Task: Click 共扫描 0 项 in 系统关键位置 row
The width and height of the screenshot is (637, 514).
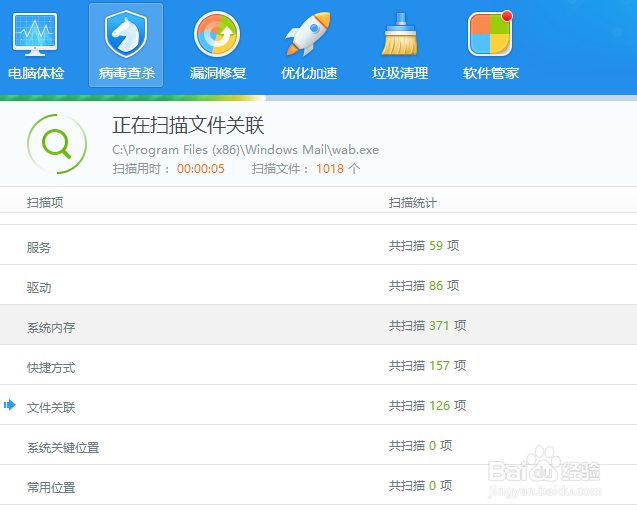Action: (420, 446)
